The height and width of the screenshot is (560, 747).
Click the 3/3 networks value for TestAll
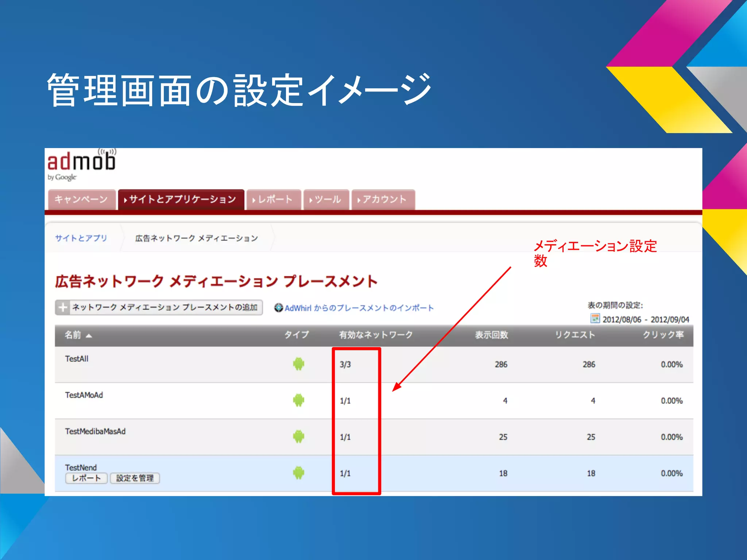tap(345, 364)
